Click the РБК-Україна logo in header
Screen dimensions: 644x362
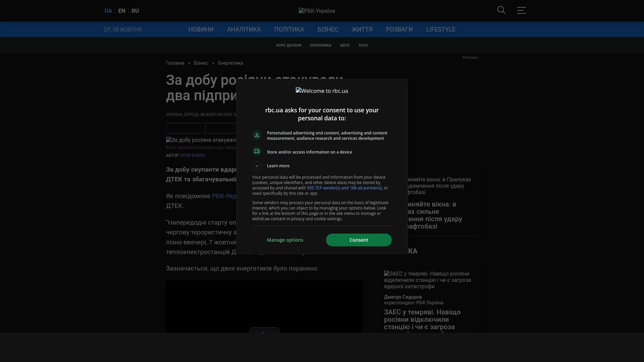(317, 11)
